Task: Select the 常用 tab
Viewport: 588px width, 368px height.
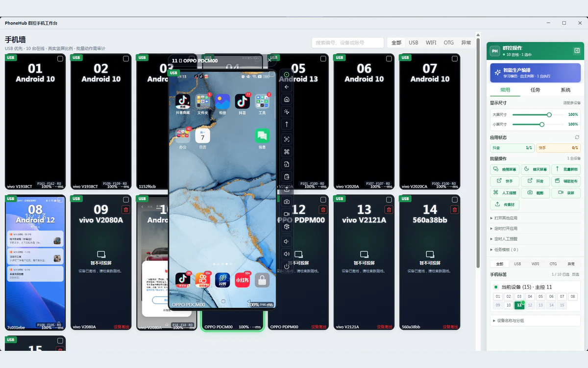Action: pyautogui.click(x=505, y=90)
